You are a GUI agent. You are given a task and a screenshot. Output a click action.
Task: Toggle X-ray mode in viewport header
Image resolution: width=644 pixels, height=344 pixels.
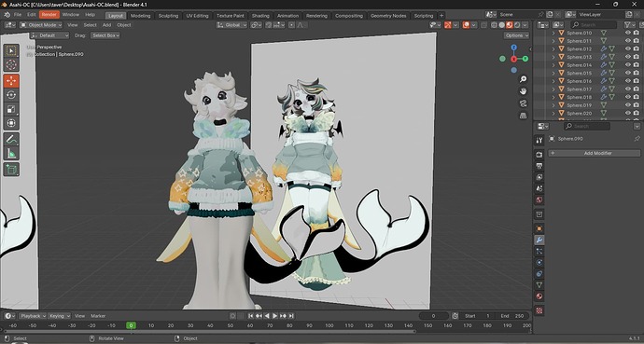point(484,25)
